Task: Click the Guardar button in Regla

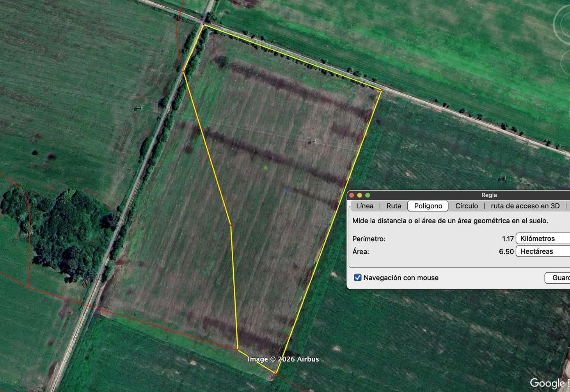Action: 558,278
